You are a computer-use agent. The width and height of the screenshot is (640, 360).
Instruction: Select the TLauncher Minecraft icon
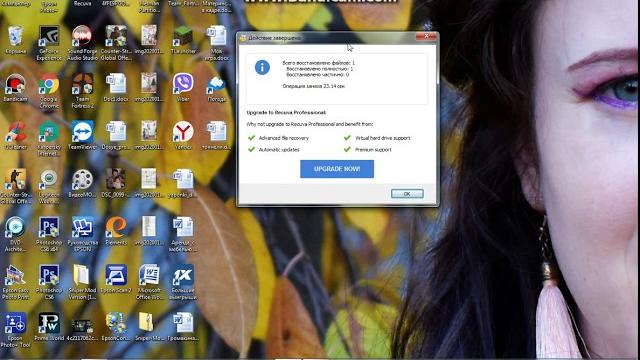pyautogui.click(x=183, y=40)
